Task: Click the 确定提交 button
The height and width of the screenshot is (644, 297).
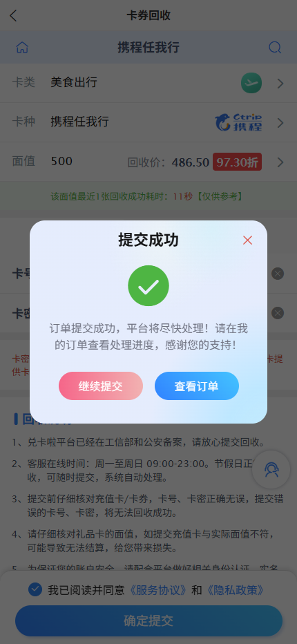Action: click(x=148, y=621)
